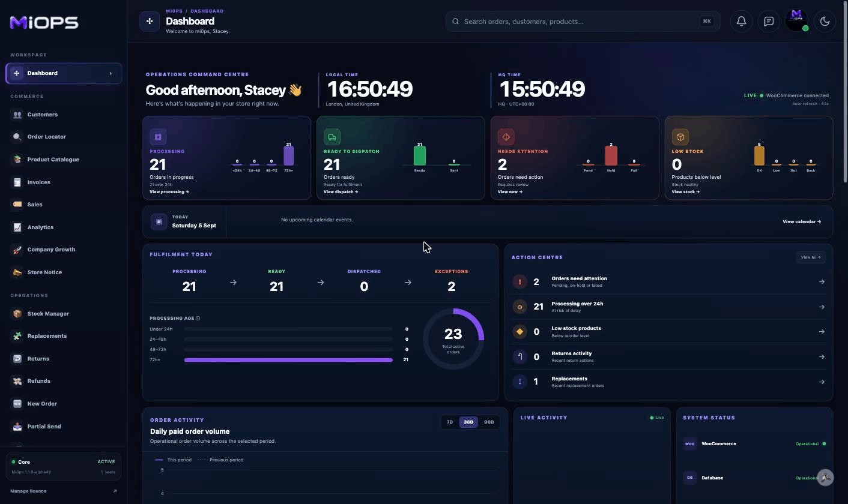
Task: Open Stock Manager in the sidebar
Action: point(64,314)
